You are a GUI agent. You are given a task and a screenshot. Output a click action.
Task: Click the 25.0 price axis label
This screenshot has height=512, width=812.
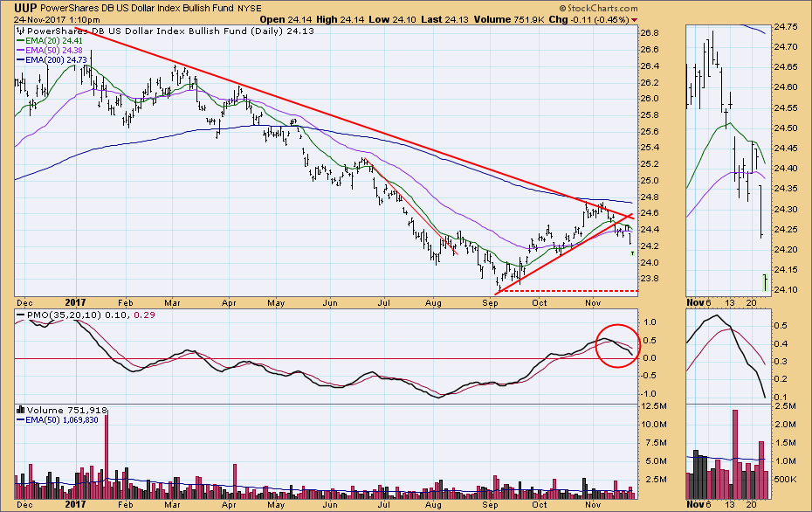pyautogui.click(x=650, y=180)
